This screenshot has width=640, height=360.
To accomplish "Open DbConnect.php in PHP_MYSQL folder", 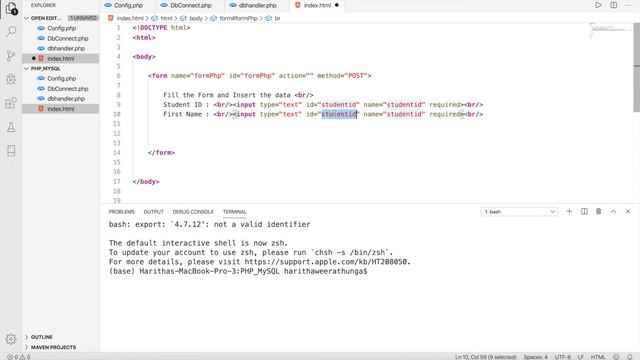I will (x=60, y=89).
